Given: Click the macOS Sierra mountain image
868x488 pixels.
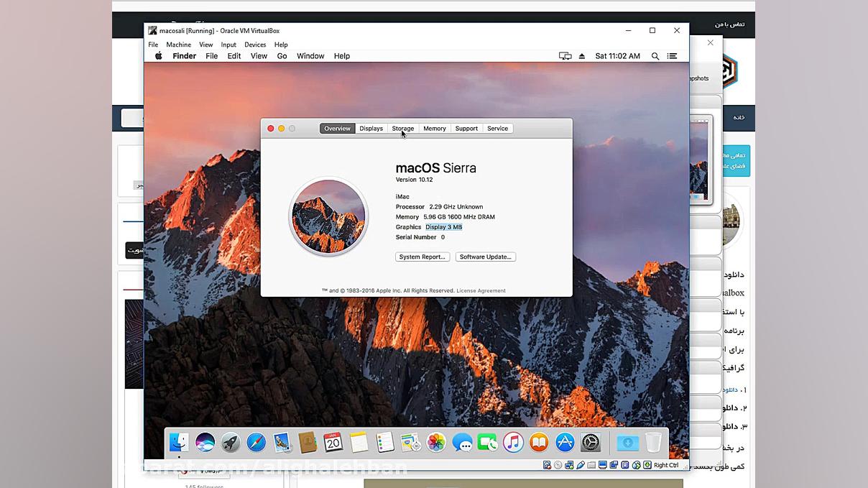Looking at the screenshot, I should (x=328, y=216).
